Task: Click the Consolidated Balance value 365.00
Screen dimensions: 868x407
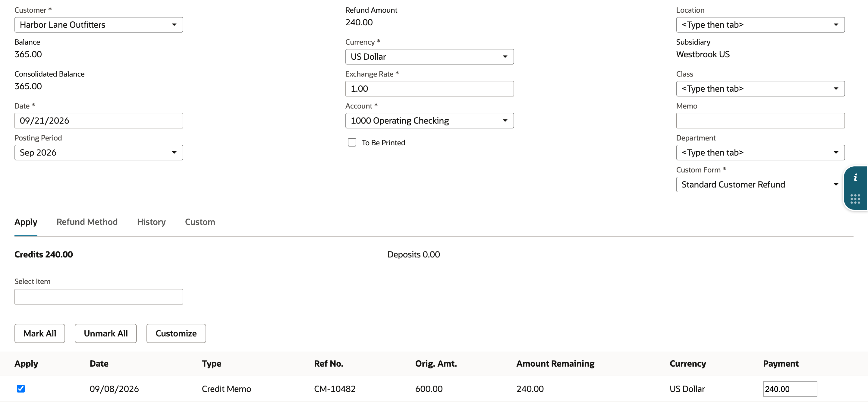Action: 28,86
